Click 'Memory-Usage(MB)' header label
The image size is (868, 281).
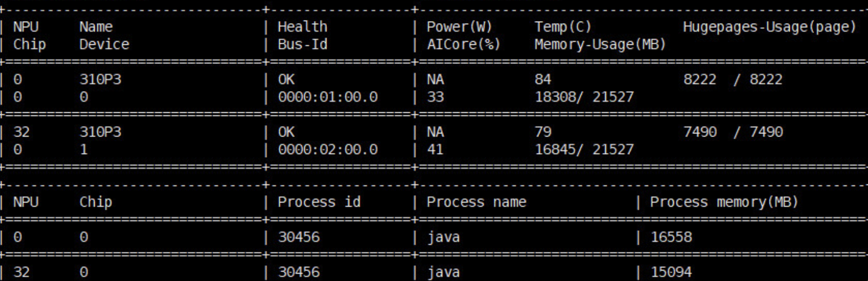600,44
